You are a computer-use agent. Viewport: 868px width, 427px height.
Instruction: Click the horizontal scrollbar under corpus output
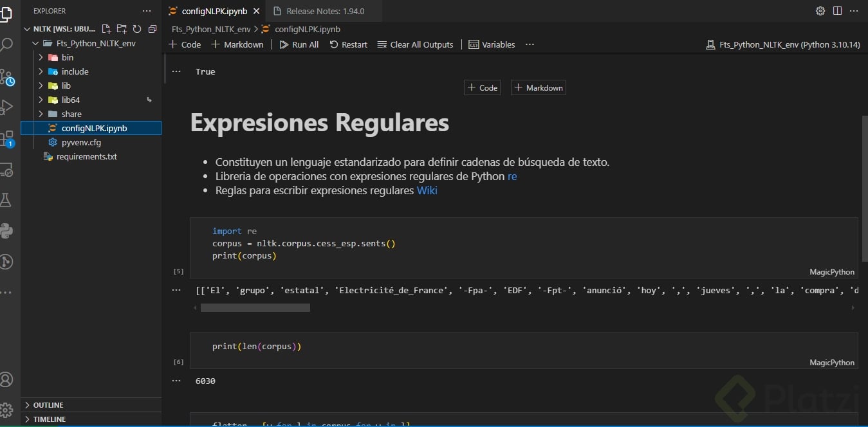(x=255, y=308)
